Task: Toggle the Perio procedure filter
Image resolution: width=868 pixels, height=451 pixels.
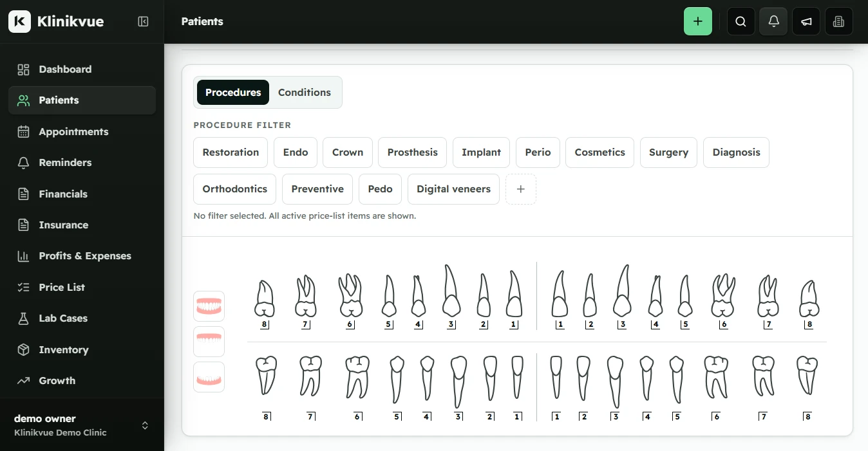Action: 538,152
